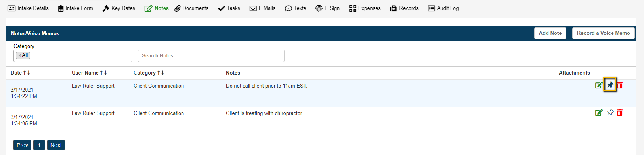Click the Search Notes field
644x155 pixels.
click(x=211, y=56)
